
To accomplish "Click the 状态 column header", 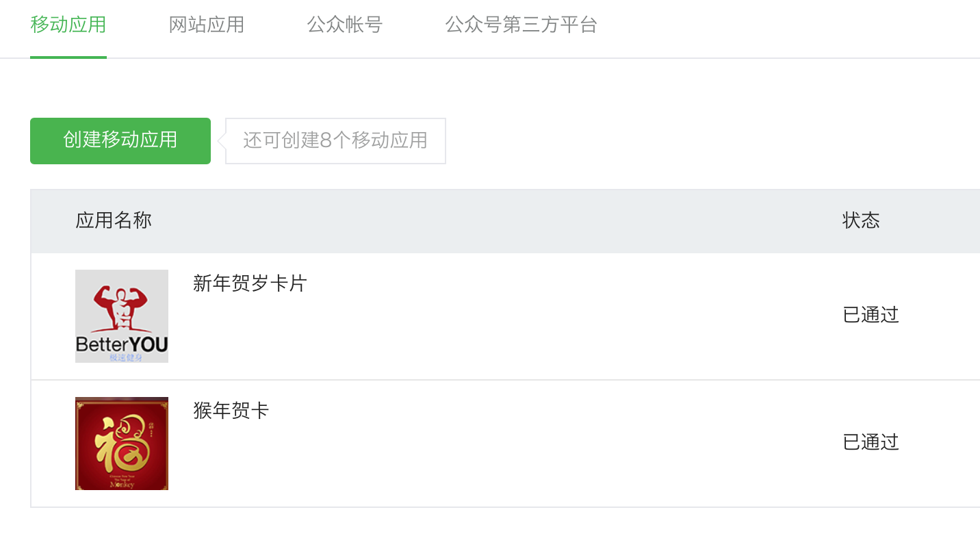I will click(x=860, y=220).
